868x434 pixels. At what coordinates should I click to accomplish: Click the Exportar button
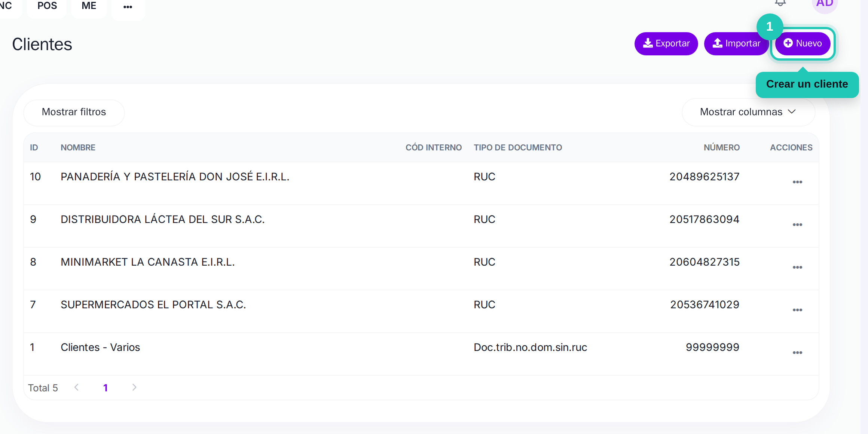tap(666, 44)
